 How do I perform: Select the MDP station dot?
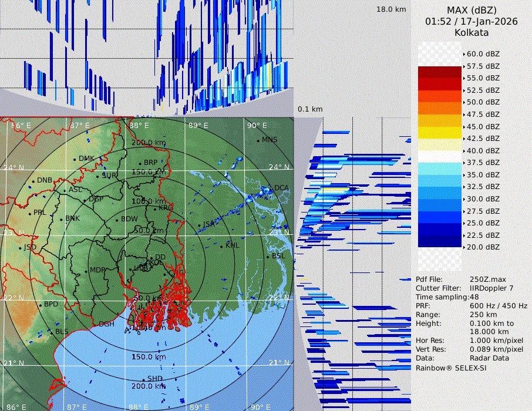coord(86,271)
